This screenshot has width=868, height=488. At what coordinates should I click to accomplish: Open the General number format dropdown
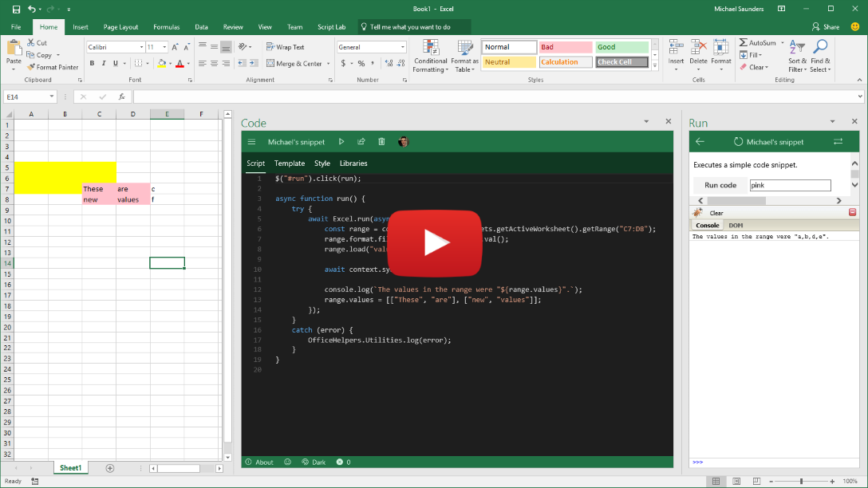click(402, 47)
